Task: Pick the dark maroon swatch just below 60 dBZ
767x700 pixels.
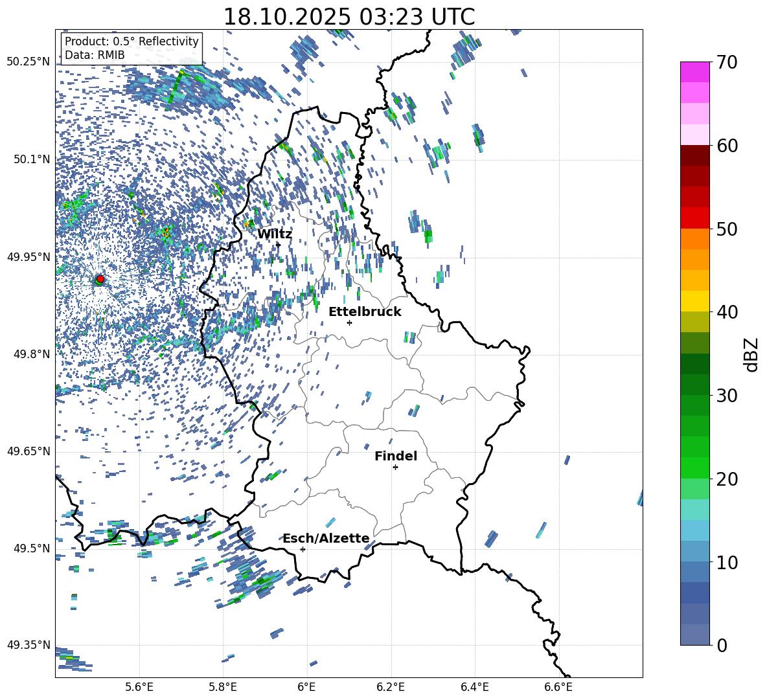Action: pos(695,155)
